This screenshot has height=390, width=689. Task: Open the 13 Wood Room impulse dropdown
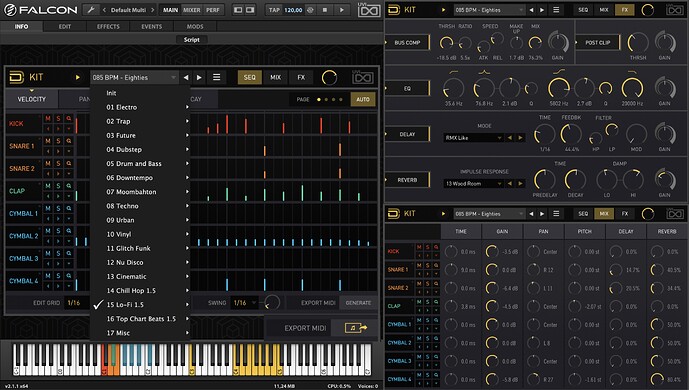(x=473, y=183)
